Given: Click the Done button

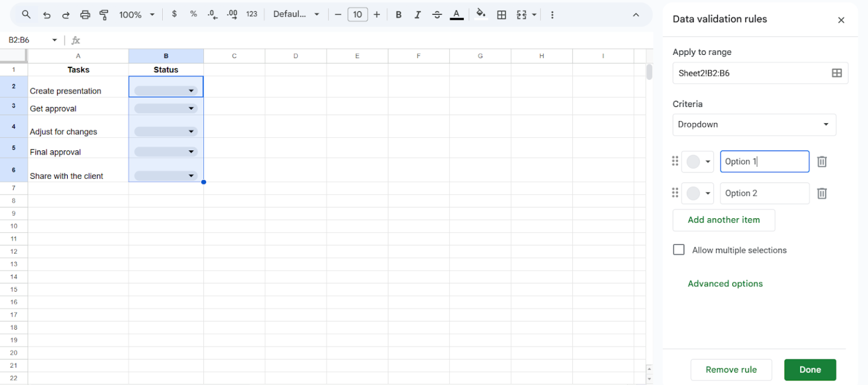Looking at the screenshot, I should (810, 370).
